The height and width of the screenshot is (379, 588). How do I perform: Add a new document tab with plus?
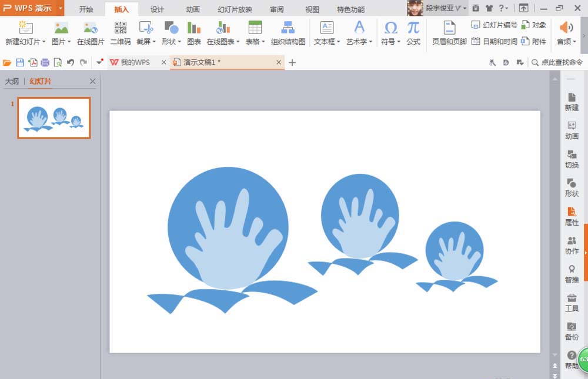[292, 63]
